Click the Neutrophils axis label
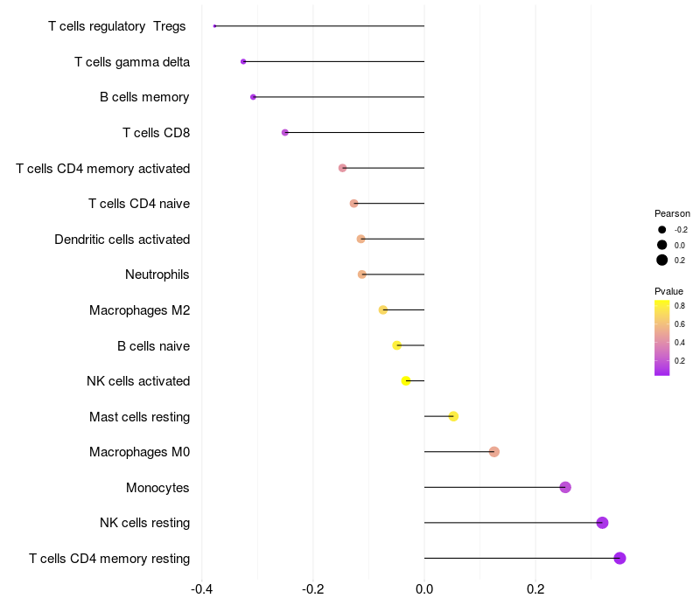Viewport: 700px width, 612px height. [157, 275]
